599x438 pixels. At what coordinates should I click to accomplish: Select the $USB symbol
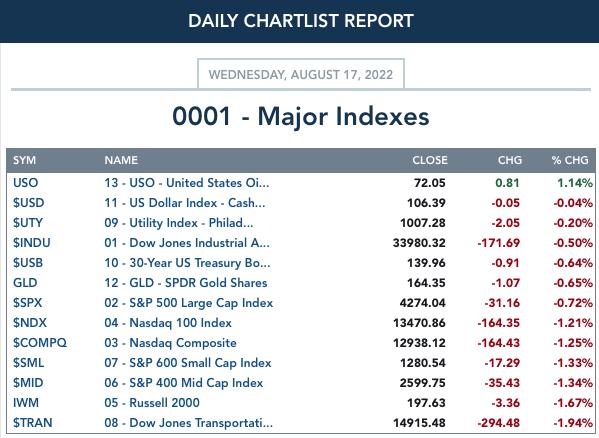(x=28, y=263)
